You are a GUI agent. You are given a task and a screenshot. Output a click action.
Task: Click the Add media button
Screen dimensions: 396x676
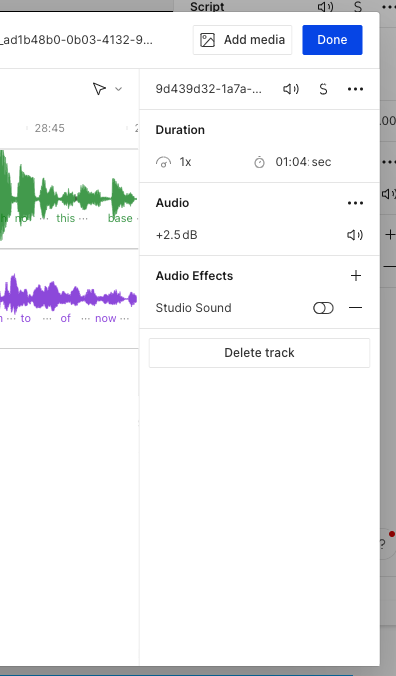[x=242, y=40]
